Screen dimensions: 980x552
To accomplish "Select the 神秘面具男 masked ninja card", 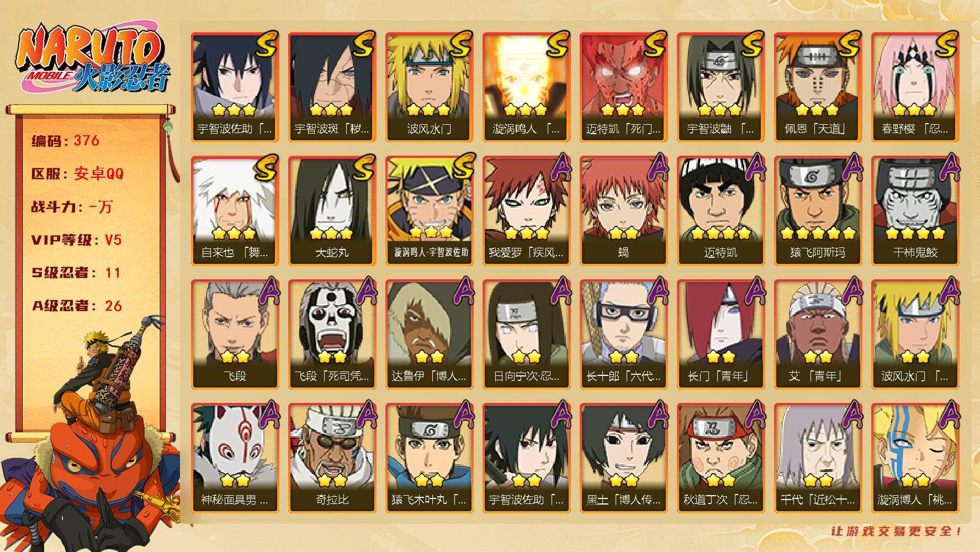I will click(234, 458).
